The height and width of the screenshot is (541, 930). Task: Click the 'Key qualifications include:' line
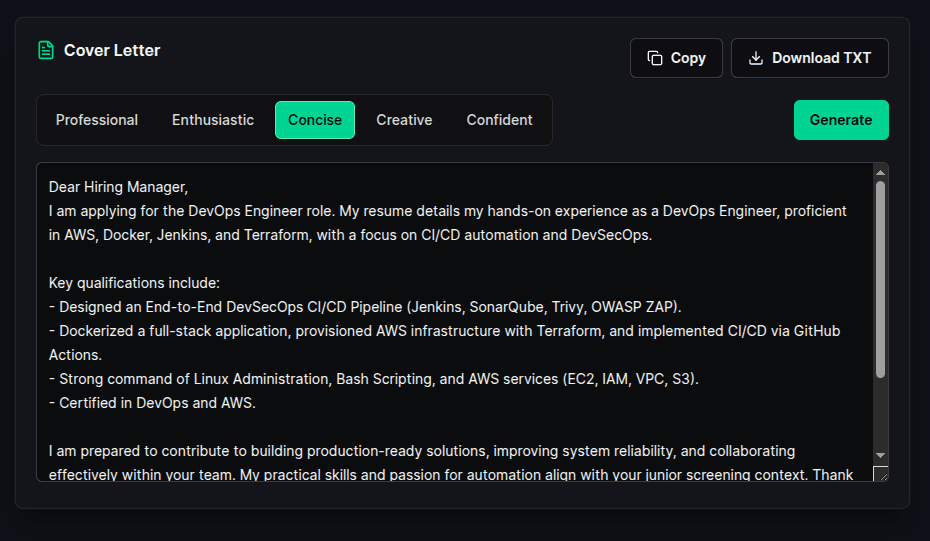[134, 283]
